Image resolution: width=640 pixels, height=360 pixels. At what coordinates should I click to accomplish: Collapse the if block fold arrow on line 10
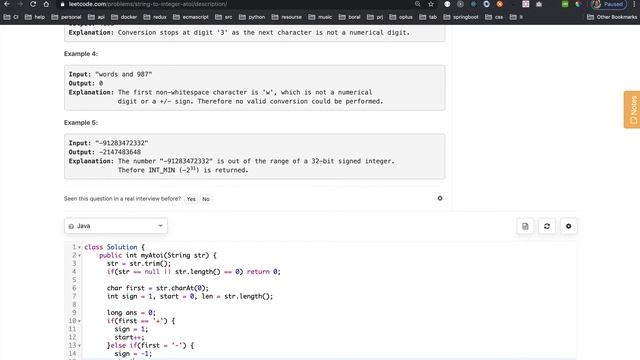(x=80, y=321)
